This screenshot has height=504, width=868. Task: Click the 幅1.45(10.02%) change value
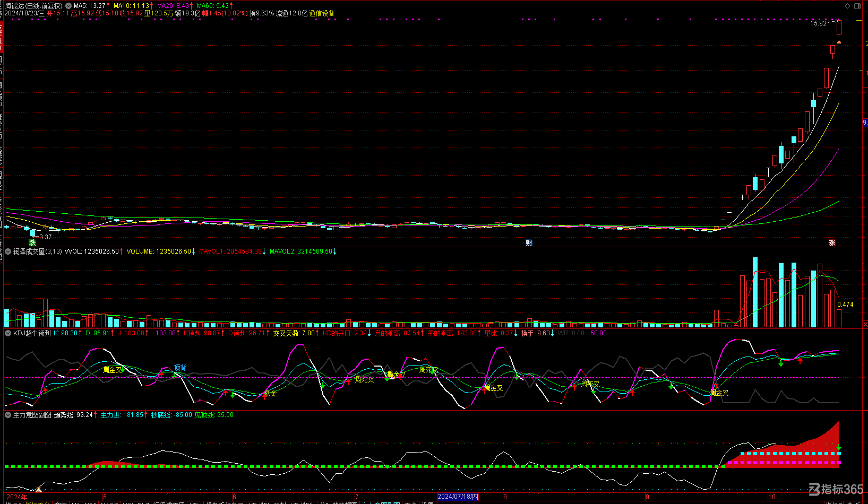pyautogui.click(x=225, y=13)
